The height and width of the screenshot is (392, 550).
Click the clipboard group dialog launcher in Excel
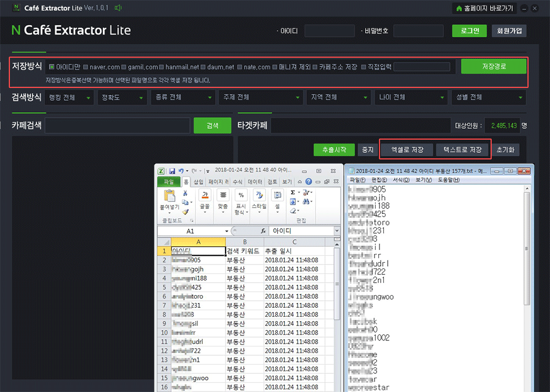pyautogui.click(x=192, y=220)
